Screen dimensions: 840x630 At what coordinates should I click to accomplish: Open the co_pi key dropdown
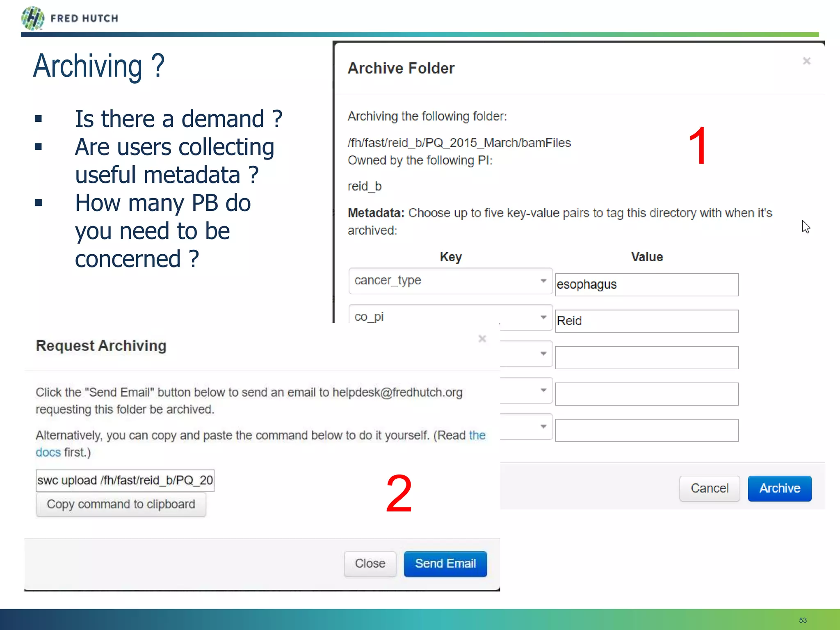click(x=450, y=317)
